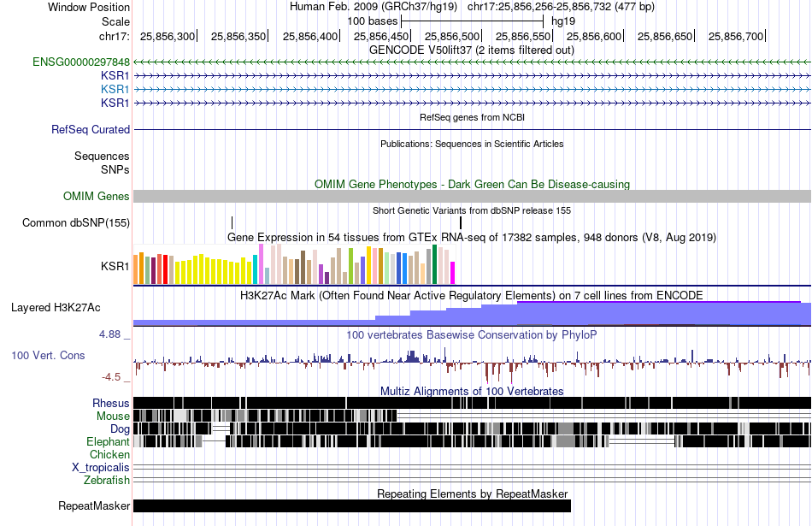Viewport: 812px width, 526px height.
Task: Open the GENCODE V50lift37 track title
Action: coord(472,50)
